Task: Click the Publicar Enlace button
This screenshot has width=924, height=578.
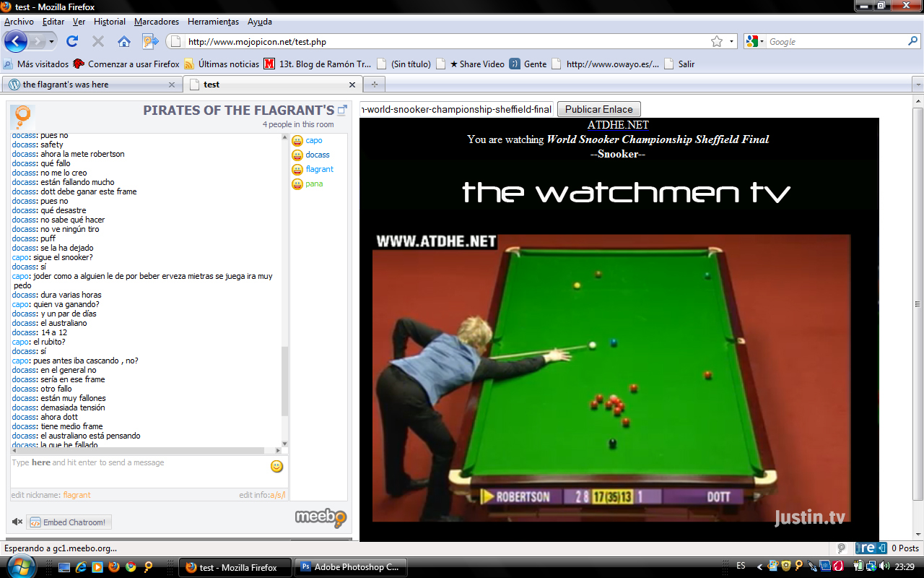Action: coord(598,109)
